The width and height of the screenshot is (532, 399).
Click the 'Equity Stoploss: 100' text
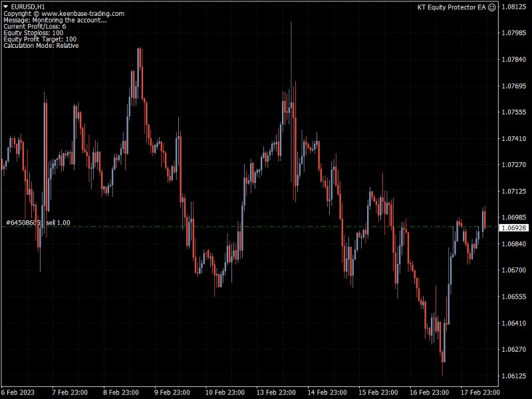[x=33, y=33]
